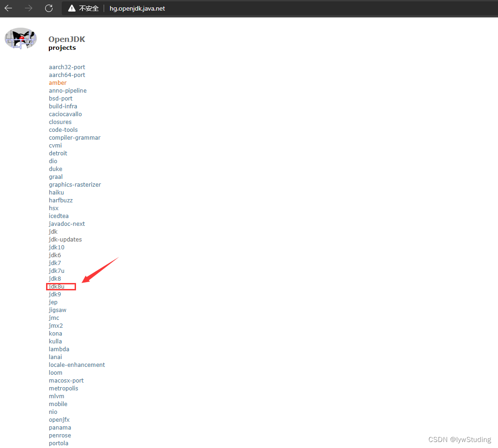Open the lanai project
The height and width of the screenshot is (448, 498).
coord(56,357)
